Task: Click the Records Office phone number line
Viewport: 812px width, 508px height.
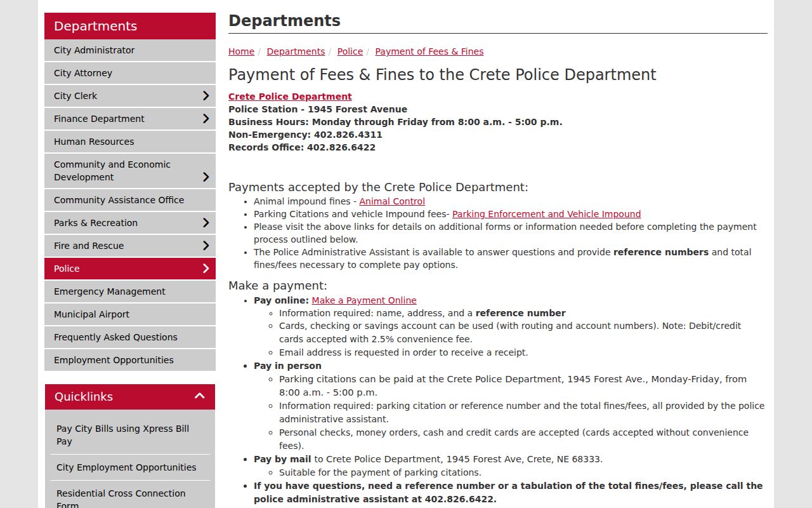Action: [302, 147]
